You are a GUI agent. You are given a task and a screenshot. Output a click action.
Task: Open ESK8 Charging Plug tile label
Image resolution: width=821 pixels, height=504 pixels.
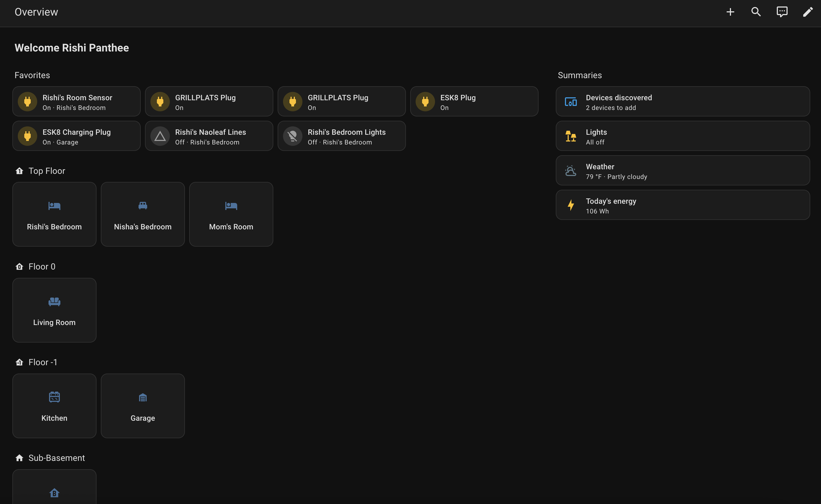pyautogui.click(x=77, y=132)
